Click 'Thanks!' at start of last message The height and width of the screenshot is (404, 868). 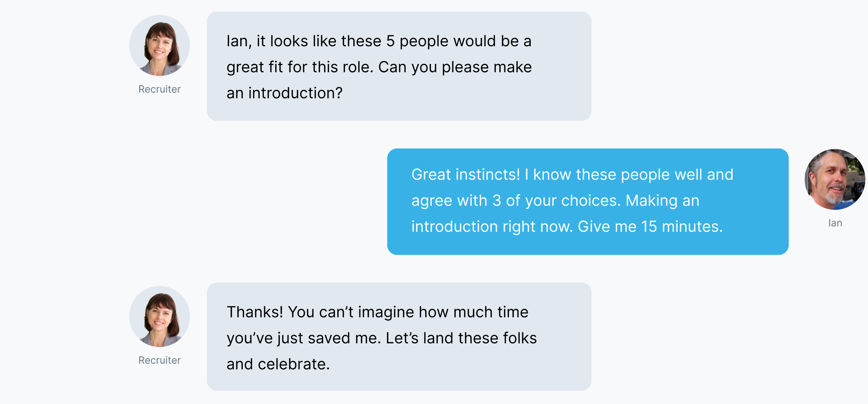(x=255, y=312)
